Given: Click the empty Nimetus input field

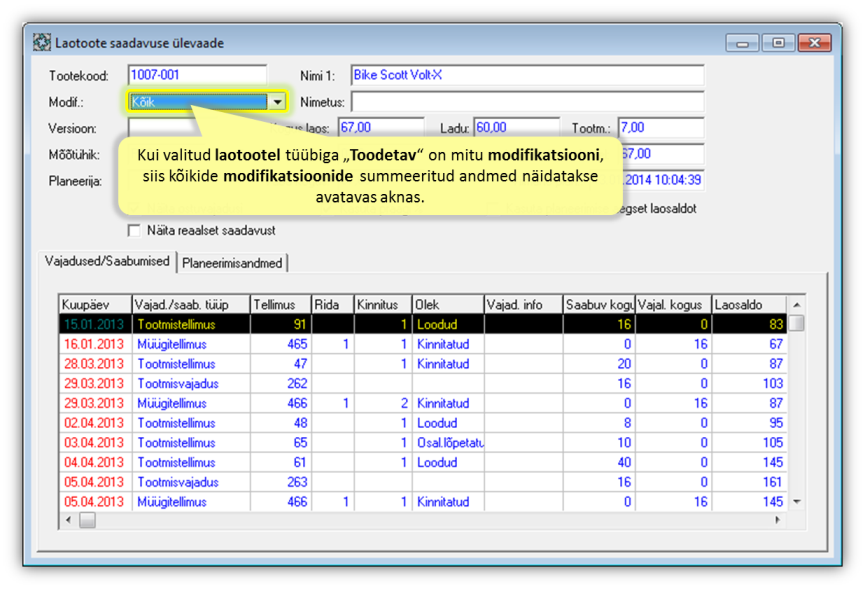Looking at the screenshot, I should click(x=527, y=101).
